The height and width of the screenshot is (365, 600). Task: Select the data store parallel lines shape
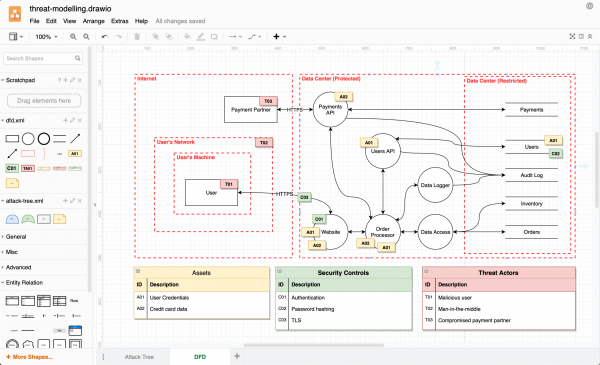tap(59, 139)
